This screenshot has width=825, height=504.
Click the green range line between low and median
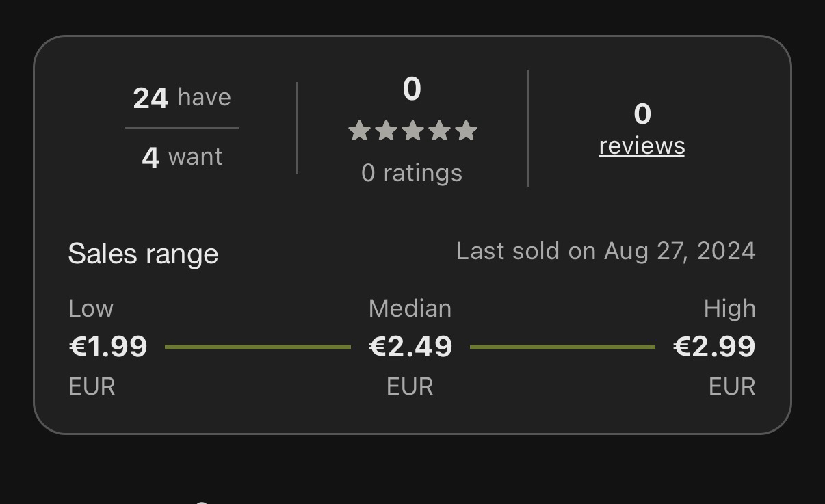(258, 347)
